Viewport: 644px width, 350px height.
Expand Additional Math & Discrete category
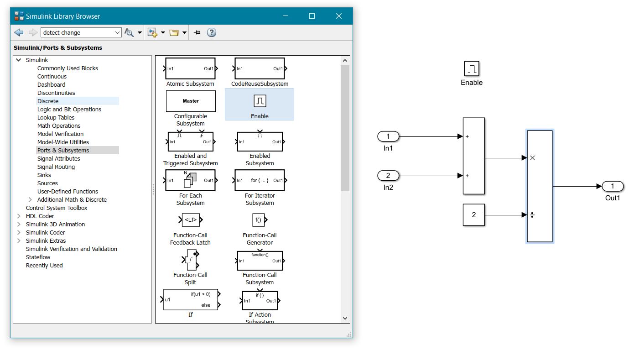tap(30, 199)
